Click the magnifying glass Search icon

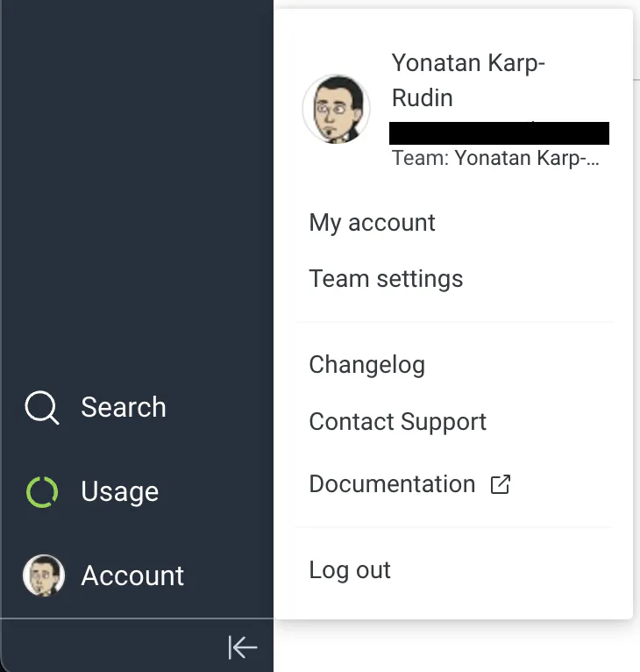pyautogui.click(x=42, y=408)
